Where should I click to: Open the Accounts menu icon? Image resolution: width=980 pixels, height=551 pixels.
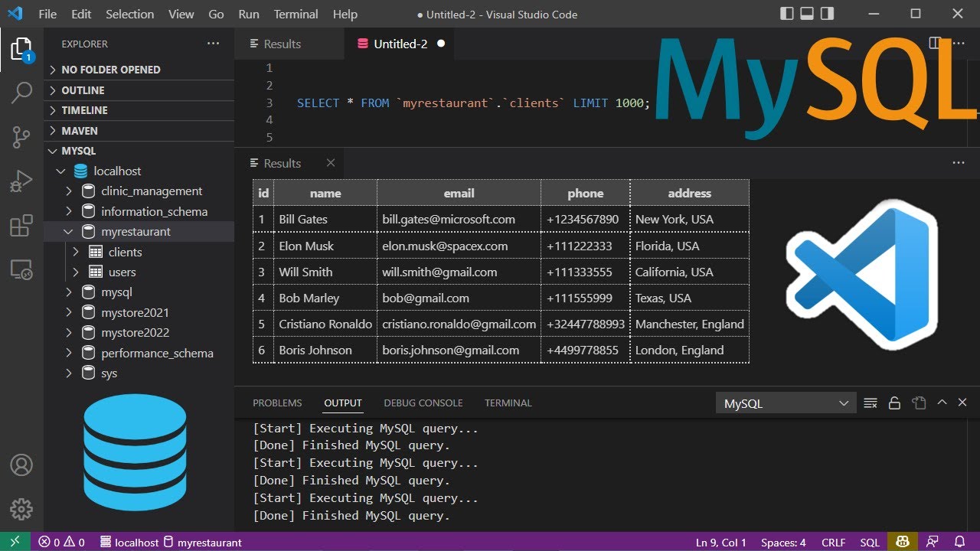point(21,465)
